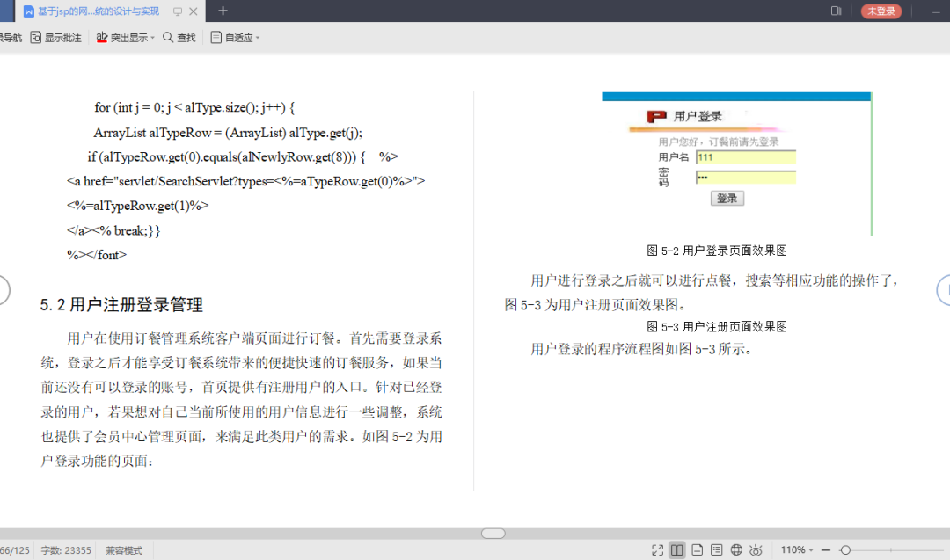Click the 自适应 page-fit document icon
The height and width of the screenshot is (560, 950).
tap(216, 38)
